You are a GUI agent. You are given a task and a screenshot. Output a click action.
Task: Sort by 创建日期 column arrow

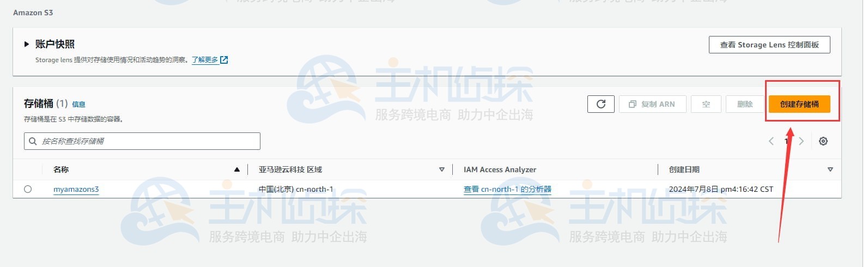[x=830, y=169]
